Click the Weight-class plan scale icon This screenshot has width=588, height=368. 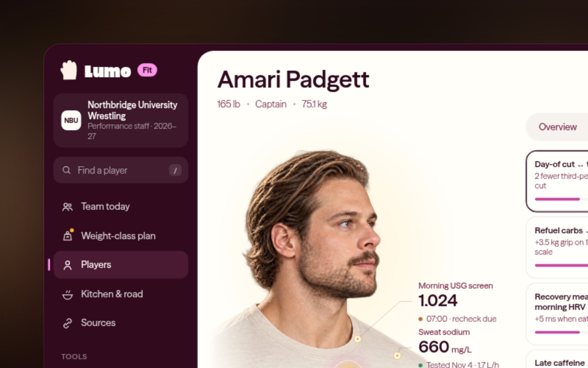coord(68,236)
